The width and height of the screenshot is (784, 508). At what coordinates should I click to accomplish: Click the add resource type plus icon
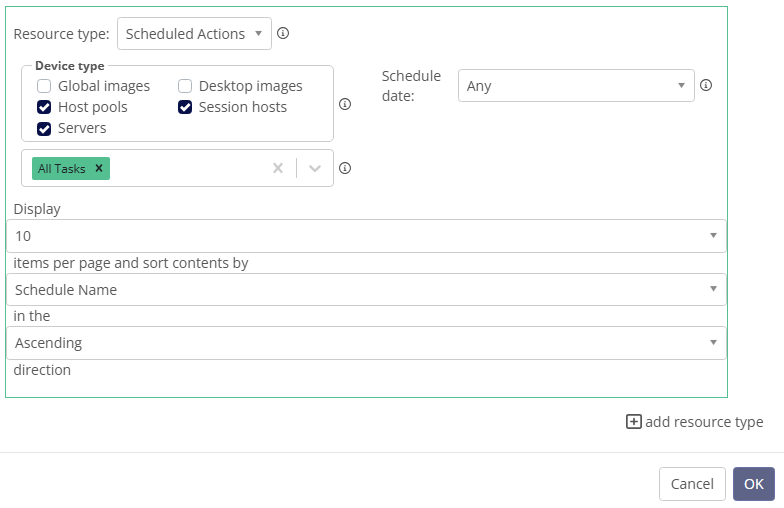[x=634, y=422]
